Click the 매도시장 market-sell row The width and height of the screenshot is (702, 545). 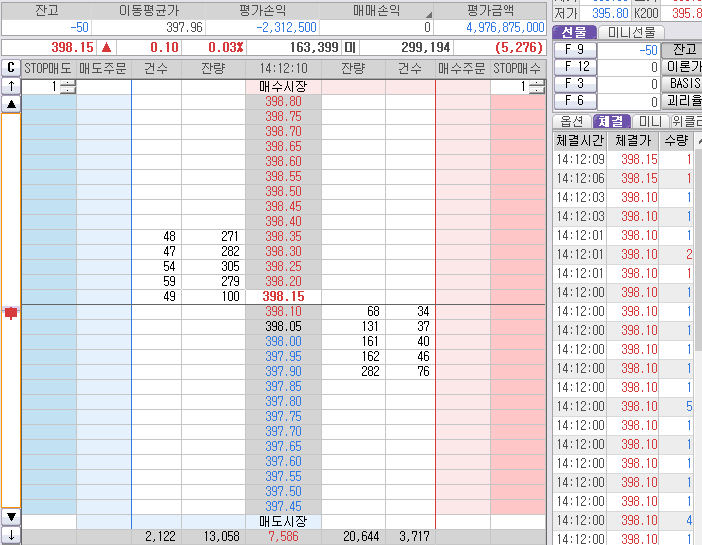[283, 521]
